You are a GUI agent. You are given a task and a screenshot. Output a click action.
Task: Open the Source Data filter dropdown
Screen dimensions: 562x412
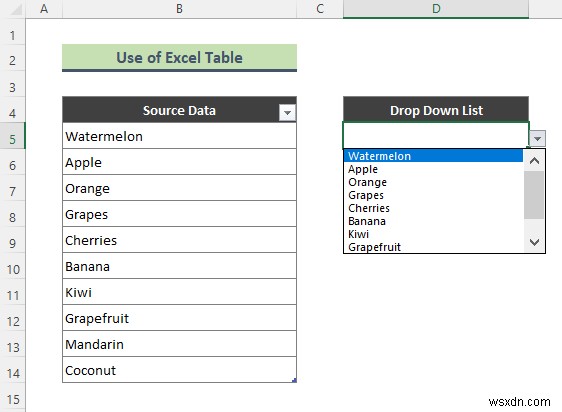(x=287, y=113)
